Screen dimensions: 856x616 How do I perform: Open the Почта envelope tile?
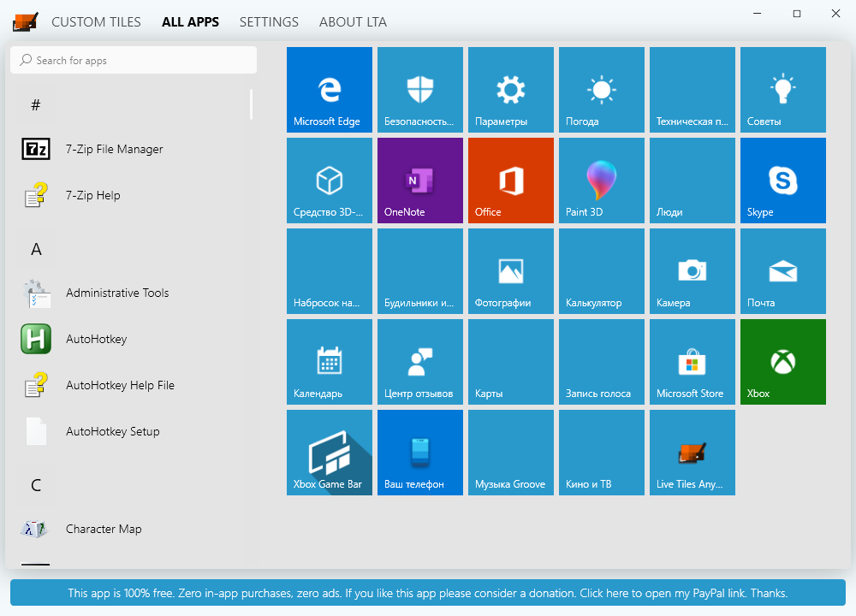tap(783, 271)
